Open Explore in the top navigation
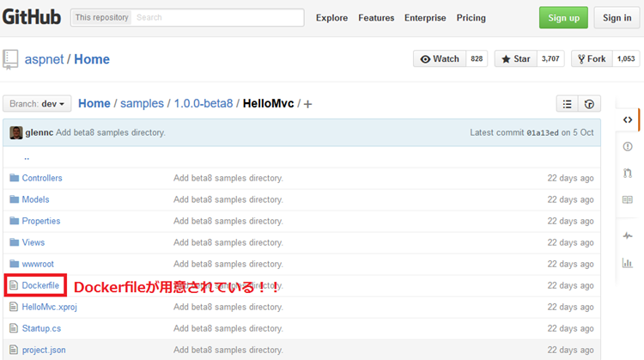This screenshot has height=360, width=644. pos(331,18)
